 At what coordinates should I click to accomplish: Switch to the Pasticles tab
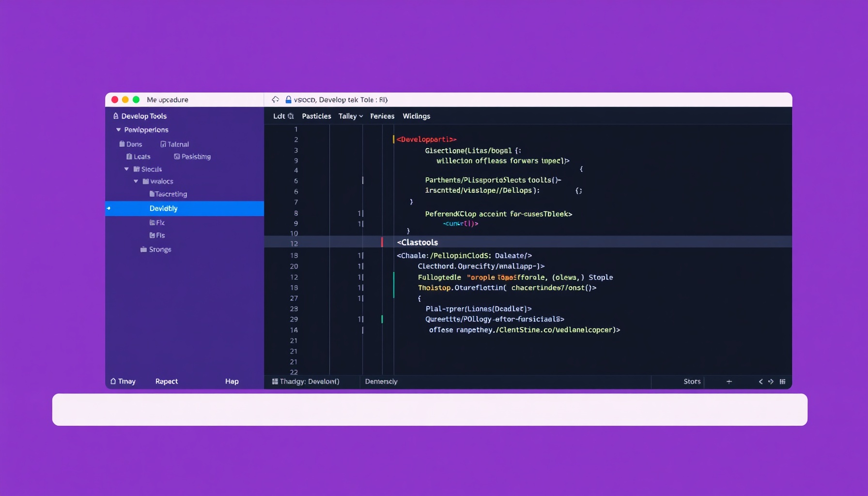pos(316,116)
